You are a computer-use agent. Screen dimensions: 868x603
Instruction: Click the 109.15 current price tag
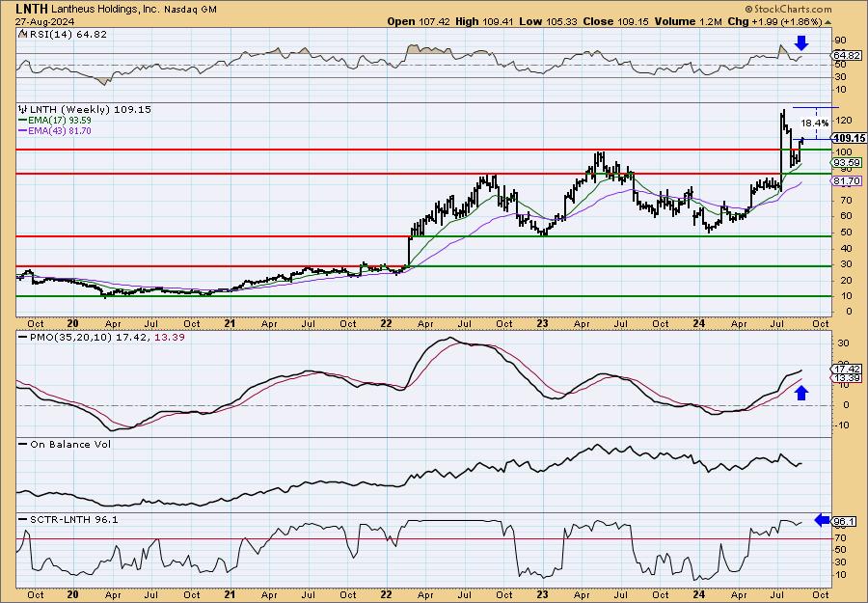pyautogui.click(x=849, y=138)
